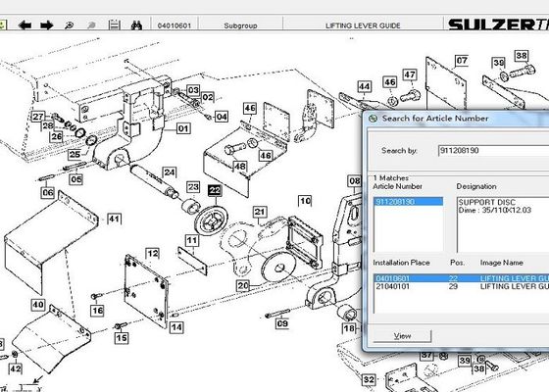Select part label 03 in diagram
The width and height of the screenshot is (549, 392).
point(193,90)
